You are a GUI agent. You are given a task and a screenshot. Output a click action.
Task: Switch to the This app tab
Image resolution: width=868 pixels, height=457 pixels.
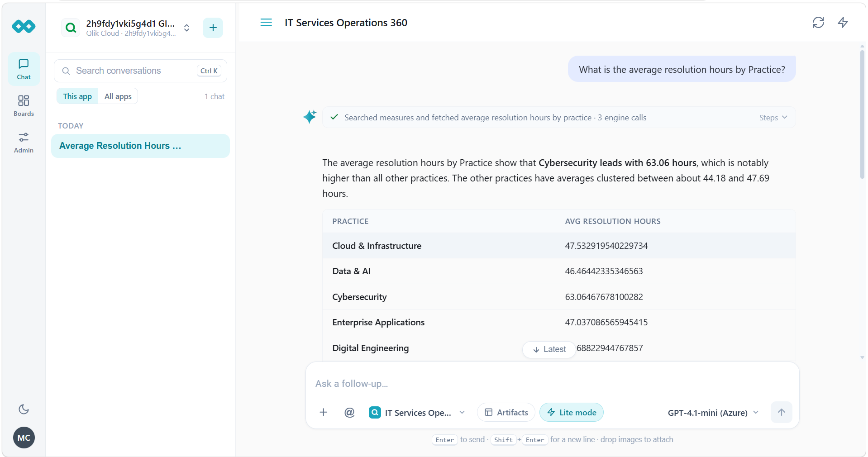[x=77, y=96]
